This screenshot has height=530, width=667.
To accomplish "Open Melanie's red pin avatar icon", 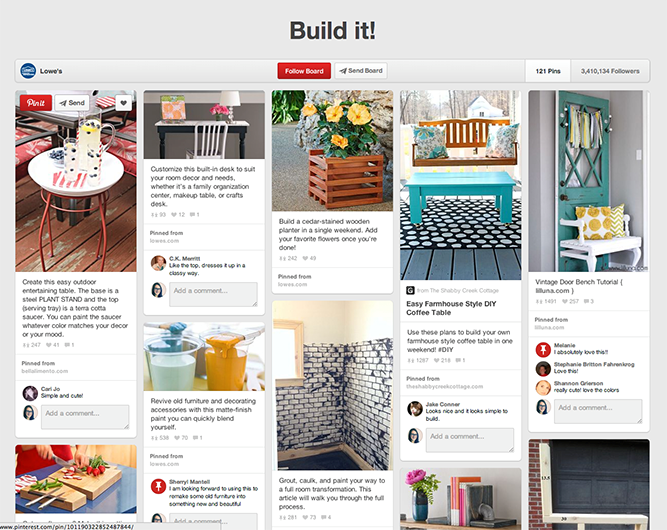I will click(x=543, y=350).
